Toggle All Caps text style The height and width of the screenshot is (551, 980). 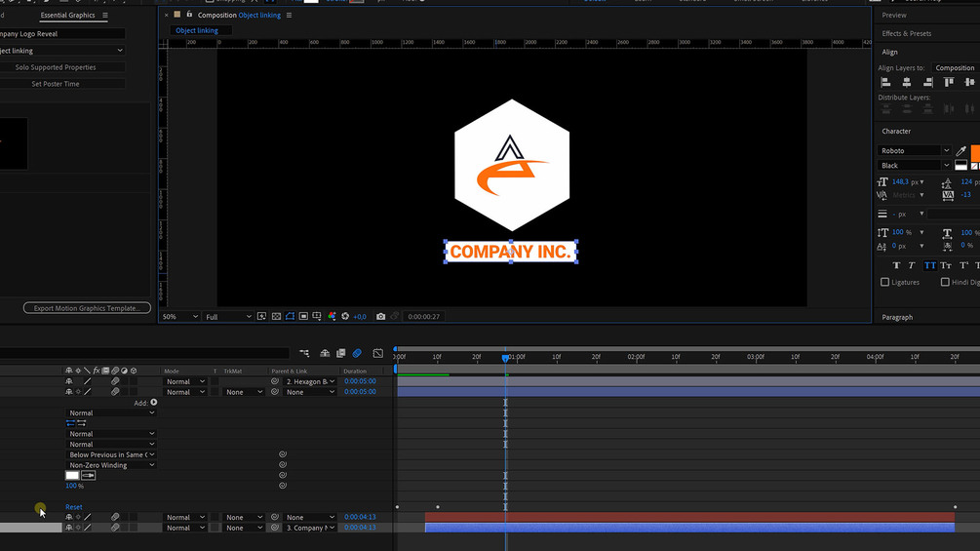[930, 265]
